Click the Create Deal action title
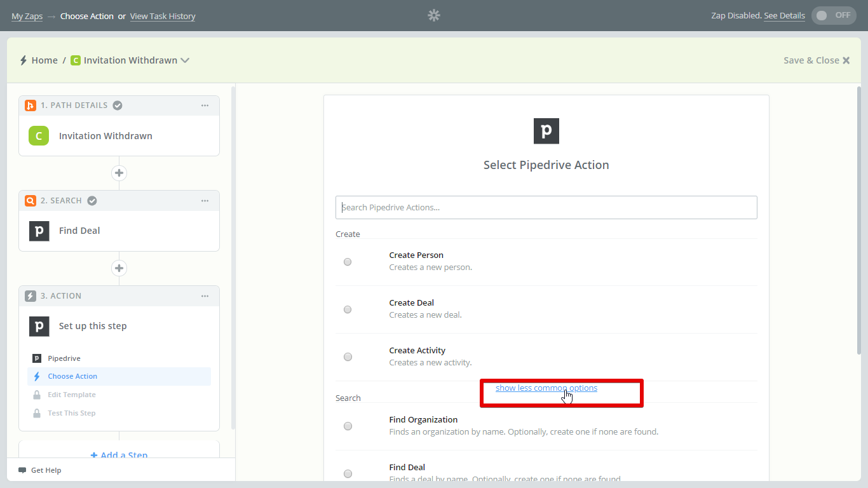Image resolution: width=868 pixels, height=488 pixels. 412,303
